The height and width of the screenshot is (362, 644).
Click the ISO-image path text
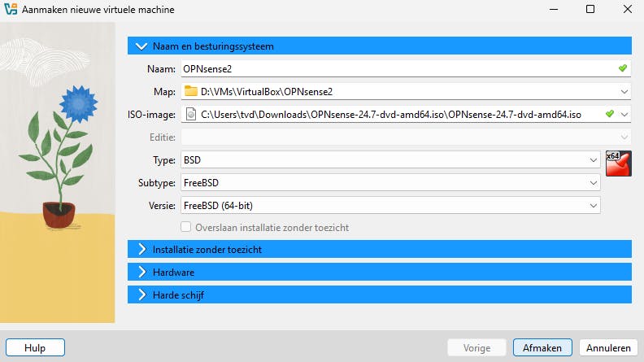point(390,115)
